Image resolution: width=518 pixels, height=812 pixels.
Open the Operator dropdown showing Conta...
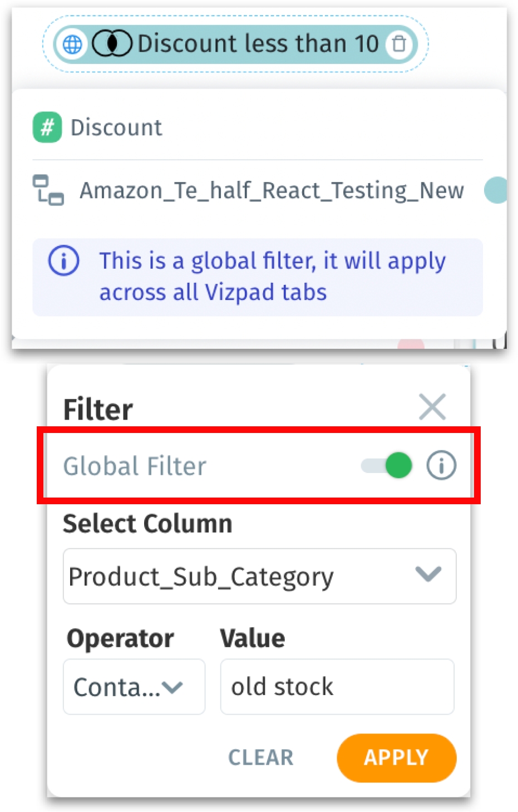pos(134,687)
